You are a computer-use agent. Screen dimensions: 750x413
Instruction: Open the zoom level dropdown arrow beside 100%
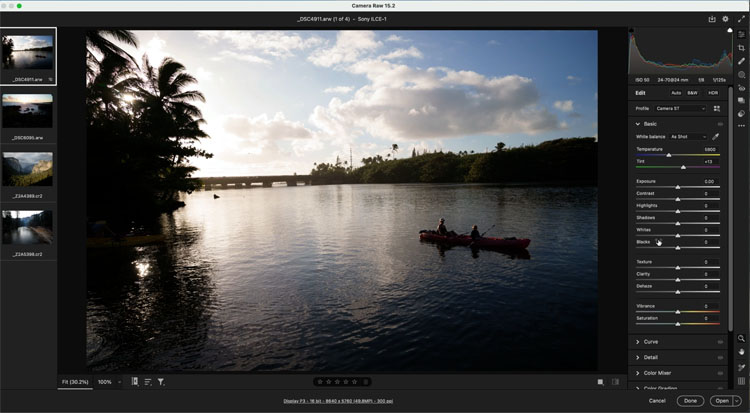pos(119,382)
